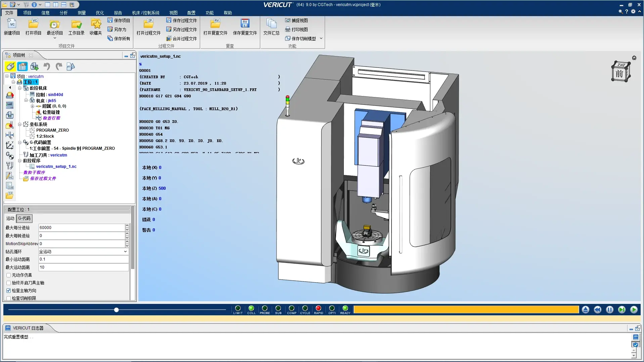Screen dimensions: 644x362
Task: Click 打开过程文件 open in-process file
Action: [148, 27]
